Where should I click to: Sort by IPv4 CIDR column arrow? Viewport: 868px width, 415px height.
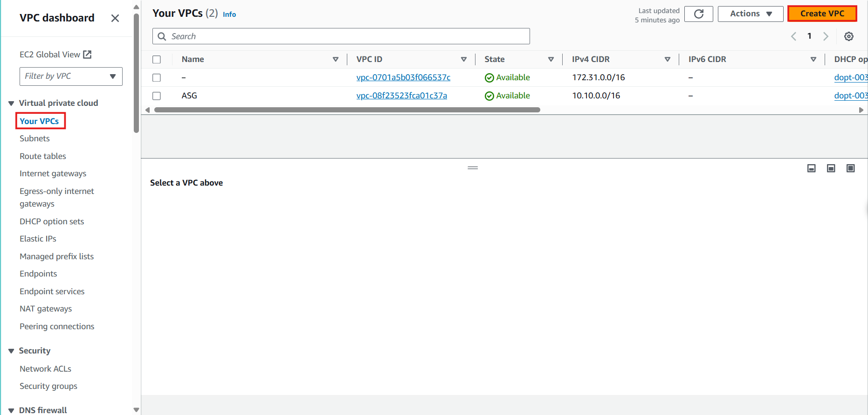tap(668, 59)
